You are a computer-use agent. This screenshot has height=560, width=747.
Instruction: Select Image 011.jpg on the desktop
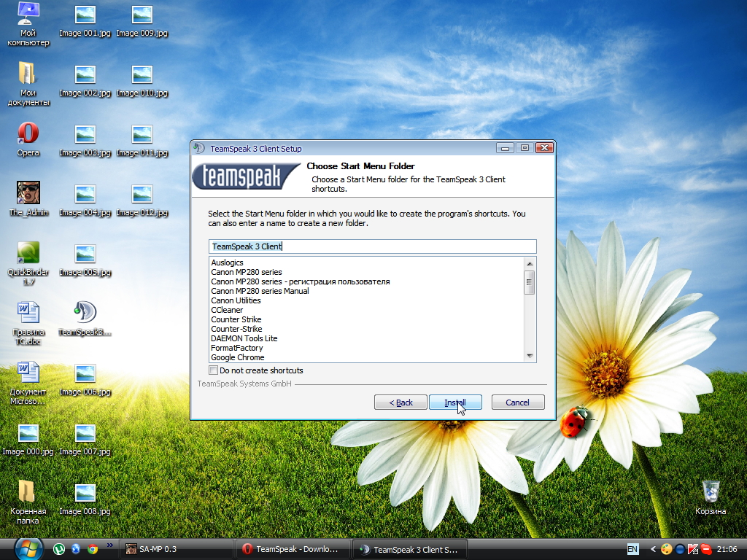pyautogui.click(x=142, y=140)
